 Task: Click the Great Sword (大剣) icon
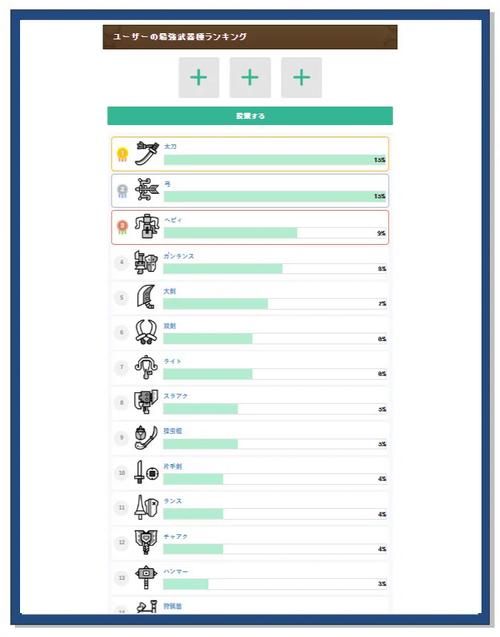tap(146, 297)
